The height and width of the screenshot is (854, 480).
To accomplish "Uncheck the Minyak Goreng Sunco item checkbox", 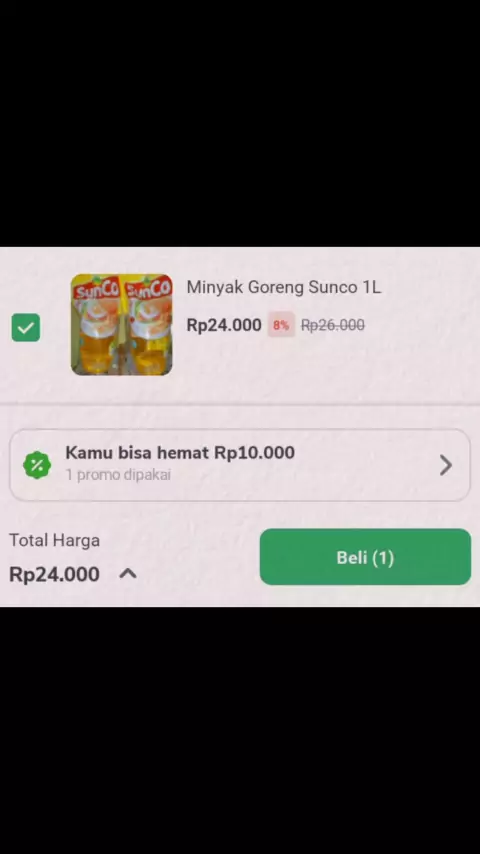I will click(x=26, y=327).
